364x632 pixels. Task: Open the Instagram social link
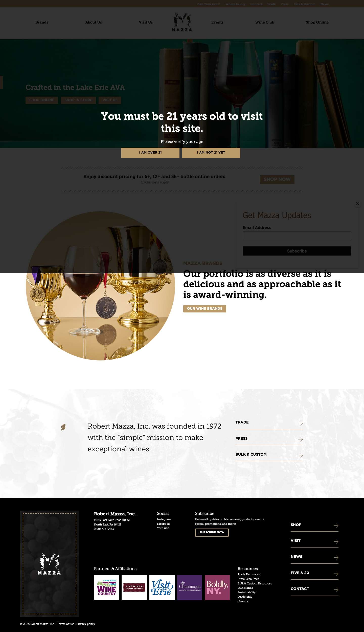pos(164,519)
